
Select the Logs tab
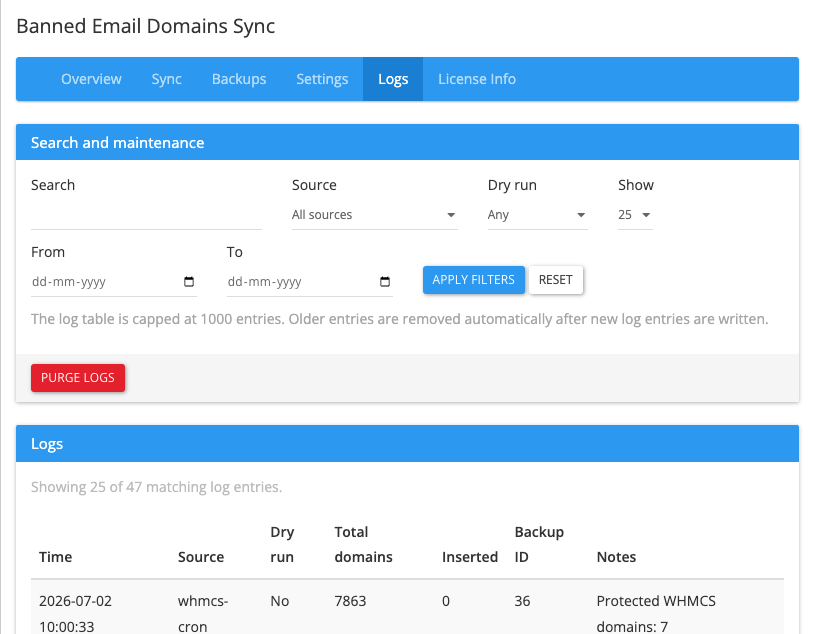(x=393, y=79)
